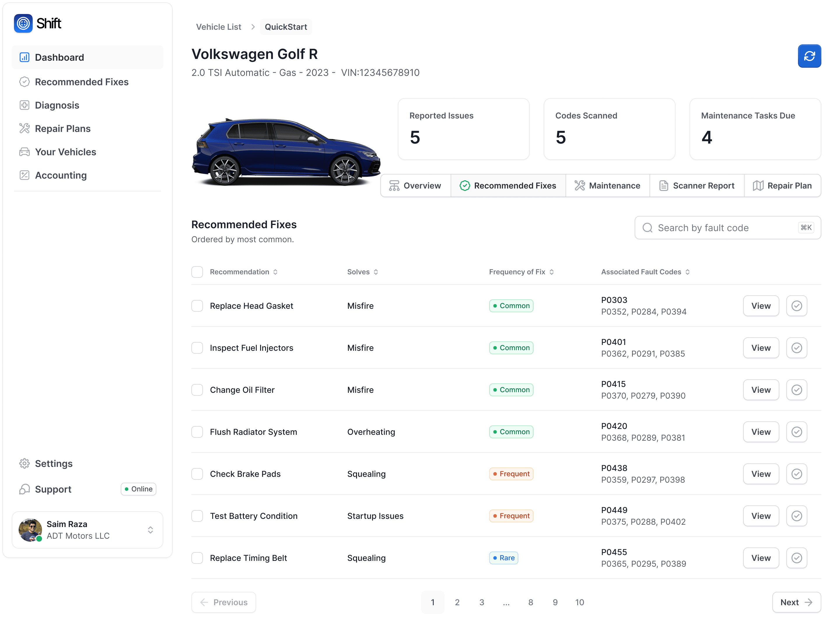Viewport: 840px width, 642px height.
Task: Switch to Maintenance tab
Action: pos(607,186)
